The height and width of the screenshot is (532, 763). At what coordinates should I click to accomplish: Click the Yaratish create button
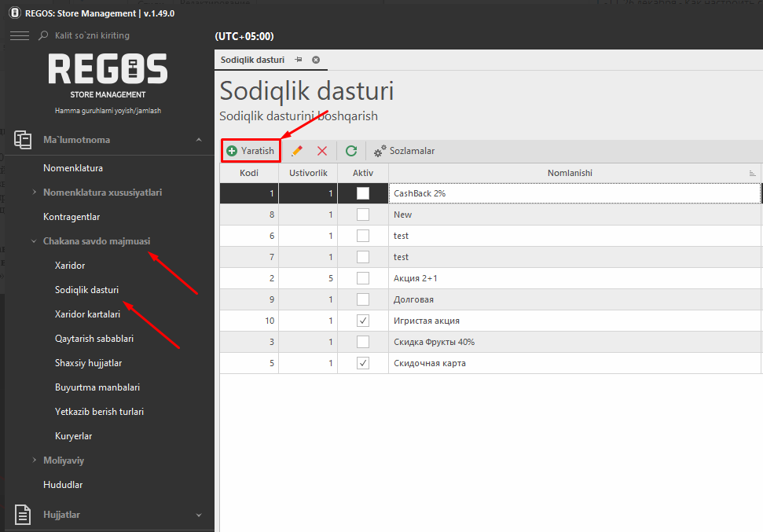(x=251, y=151)
